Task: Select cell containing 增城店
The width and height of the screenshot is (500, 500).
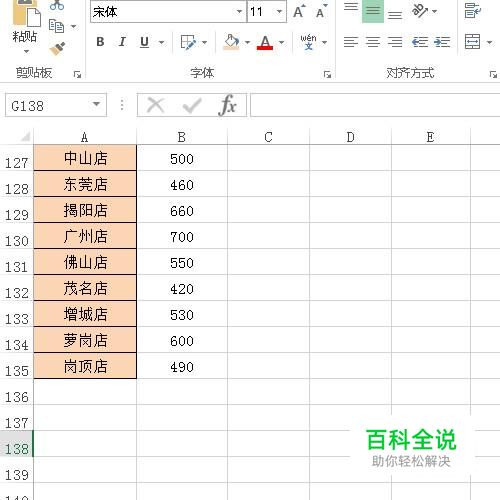Action: click(x=85, y=314)
